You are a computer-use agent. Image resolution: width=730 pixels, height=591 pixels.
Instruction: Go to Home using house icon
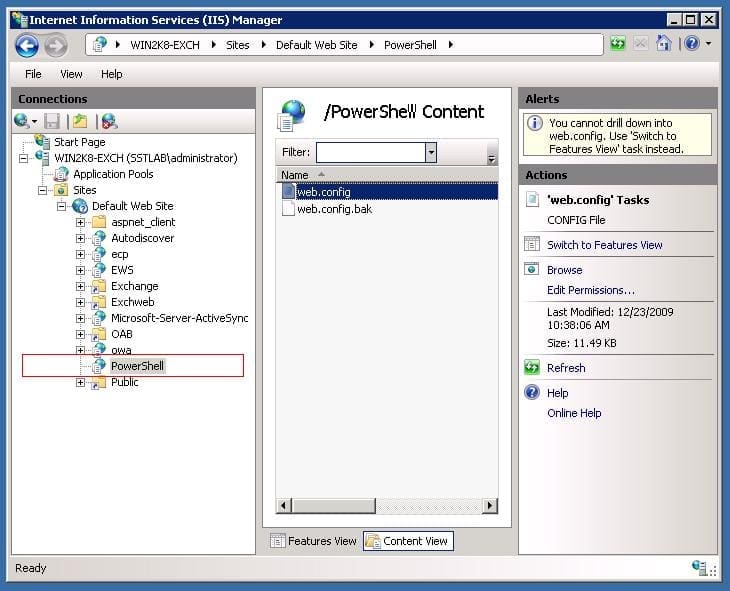click(x=663, y=44)
